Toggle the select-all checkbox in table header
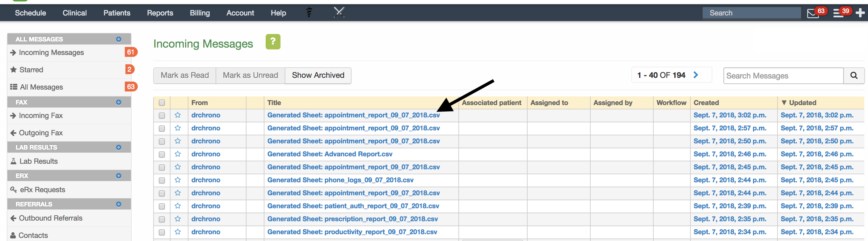Screen dimensions: 868x241 [162, 103]
